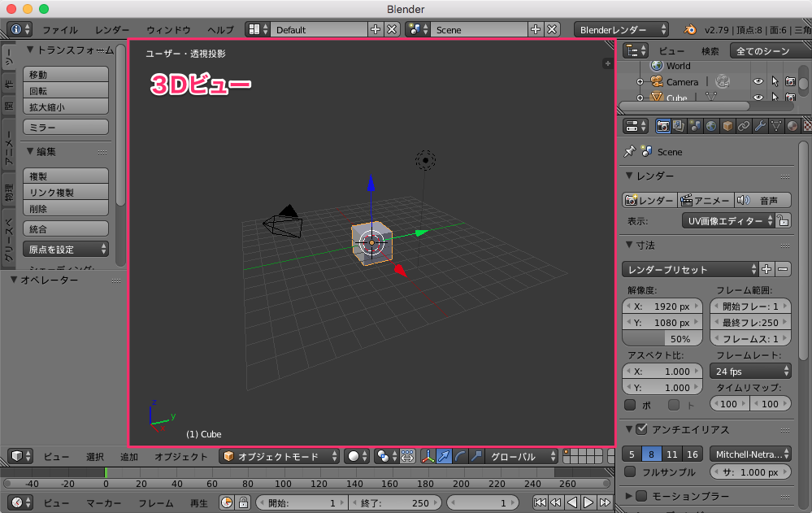Open the Scene properties tab icon
Screen dimensions: 812x513
click(x=695, y=126)
